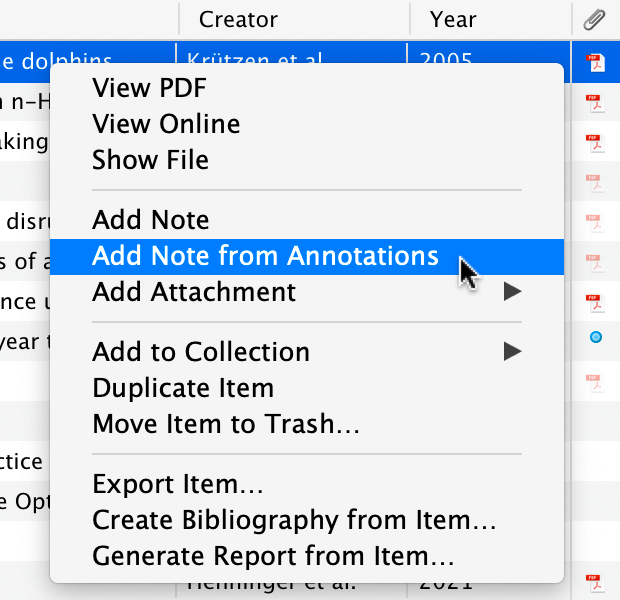620x600 pixels.
Task: Choose Create Bibliography from Item…
Action: tap(294, 521)
